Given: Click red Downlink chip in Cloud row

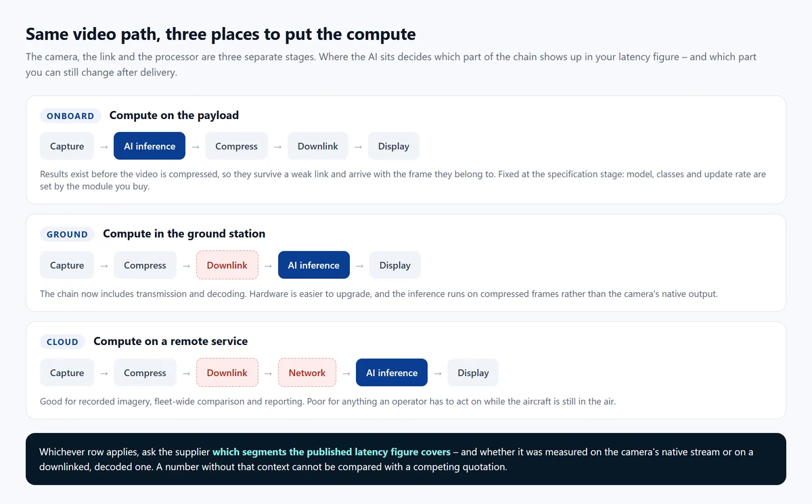Looking at the screenshot, I should pos(227,373).
